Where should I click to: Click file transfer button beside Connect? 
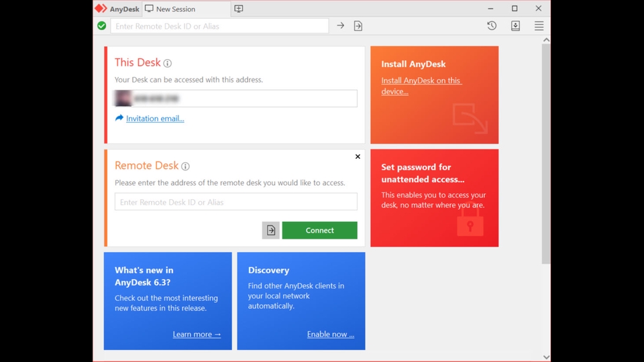[x=270, y=230]
